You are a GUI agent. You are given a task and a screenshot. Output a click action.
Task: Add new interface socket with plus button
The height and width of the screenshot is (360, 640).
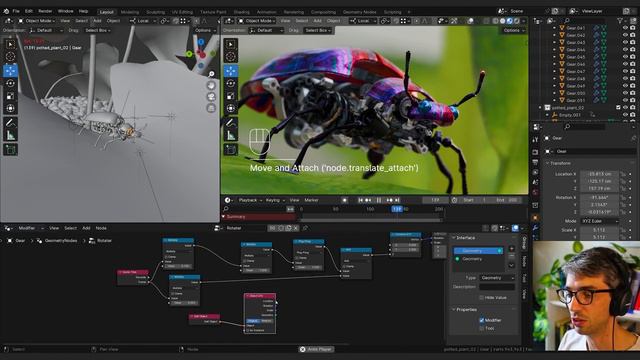click(511, 249)
